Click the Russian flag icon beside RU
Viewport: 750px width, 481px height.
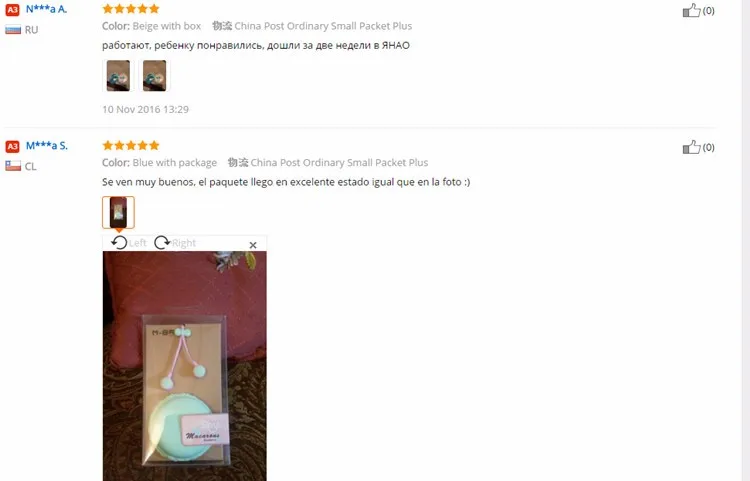(13, 30)
